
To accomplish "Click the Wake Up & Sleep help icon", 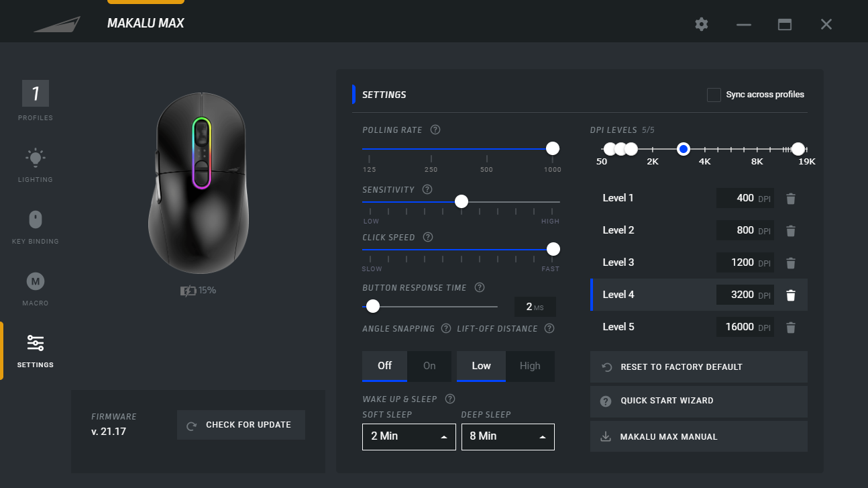I will pyautogui.click(x=450, y=399).
